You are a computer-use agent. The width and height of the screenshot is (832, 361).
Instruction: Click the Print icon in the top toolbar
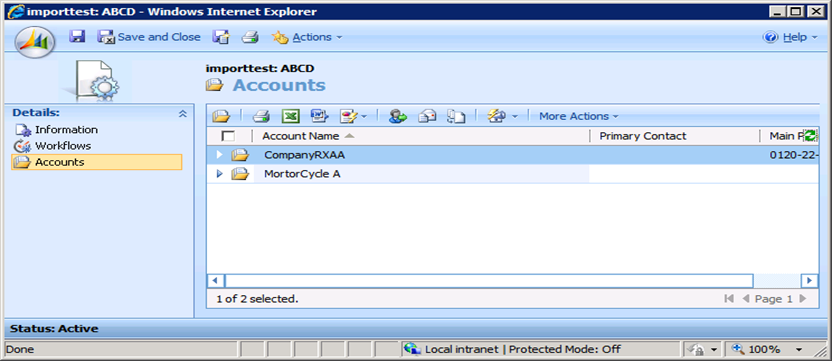tap(250, 37)
